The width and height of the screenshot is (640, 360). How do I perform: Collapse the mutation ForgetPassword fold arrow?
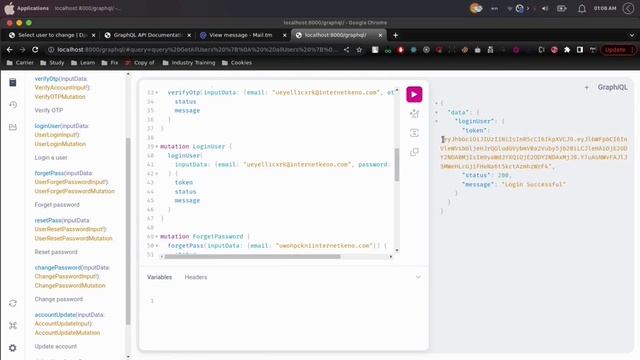pos(157,237)
